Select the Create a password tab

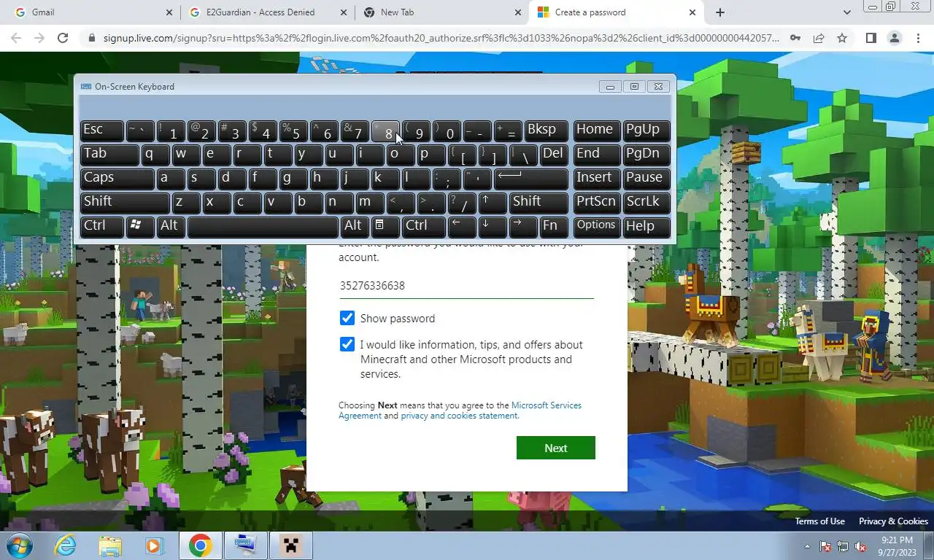(617, 12)
